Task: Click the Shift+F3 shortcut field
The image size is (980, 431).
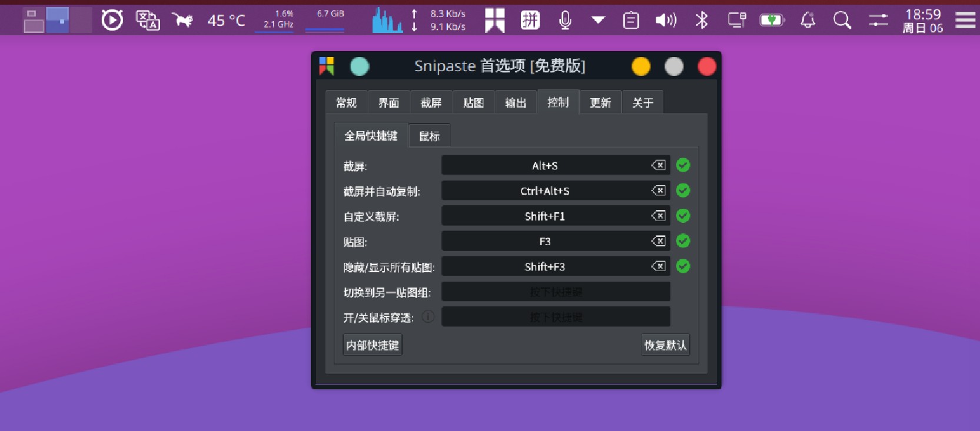Action: click(x=556, y=266)
